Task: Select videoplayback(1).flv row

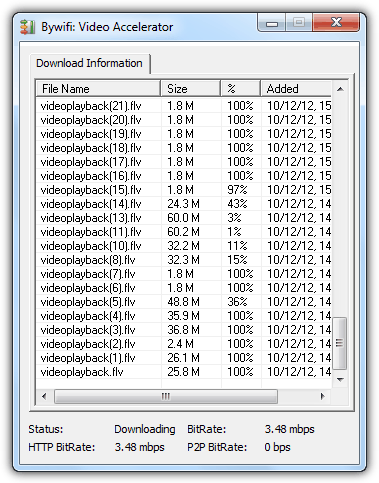Action: tap(184, 358)
